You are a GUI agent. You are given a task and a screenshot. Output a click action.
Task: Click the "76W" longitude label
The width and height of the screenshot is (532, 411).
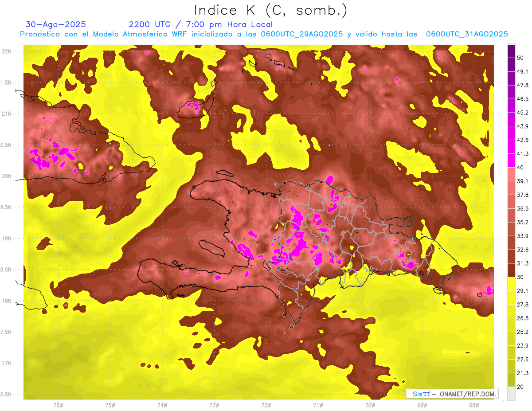coord(58,405)
